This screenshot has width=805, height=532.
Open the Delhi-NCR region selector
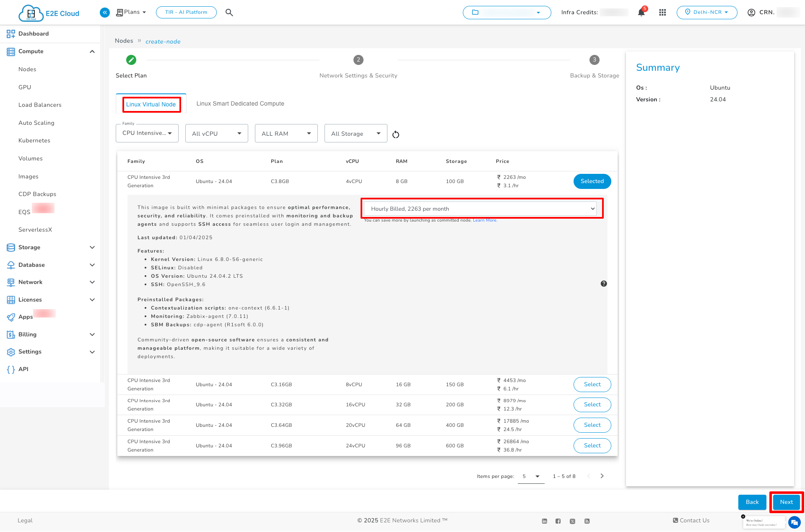pos(706,12)
